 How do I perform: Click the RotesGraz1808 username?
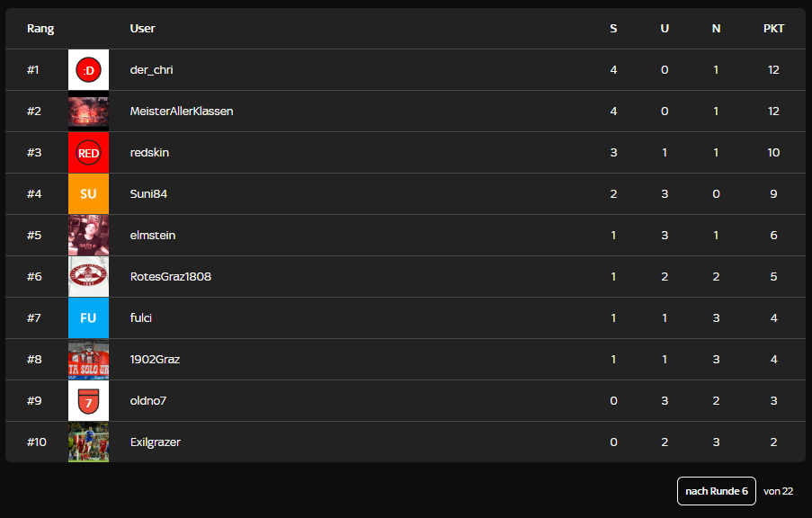tap(170, 277)
